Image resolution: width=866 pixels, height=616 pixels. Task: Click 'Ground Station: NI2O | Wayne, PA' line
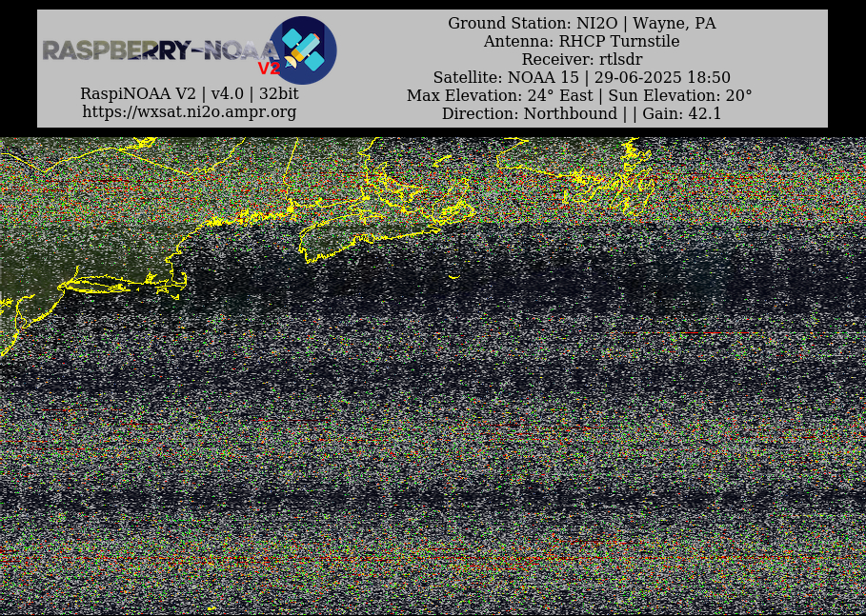(x=581, y=23)
